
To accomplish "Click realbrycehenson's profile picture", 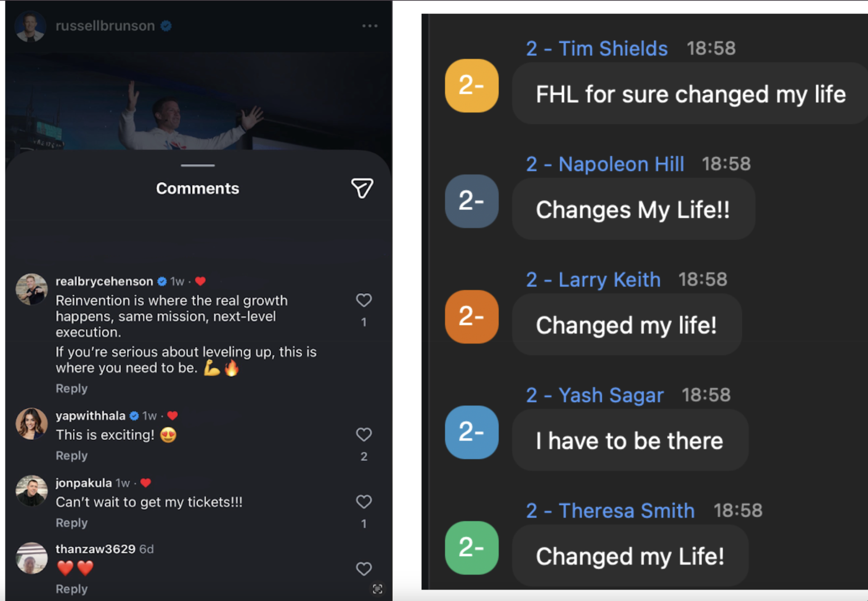I will [x=31, y=289].
